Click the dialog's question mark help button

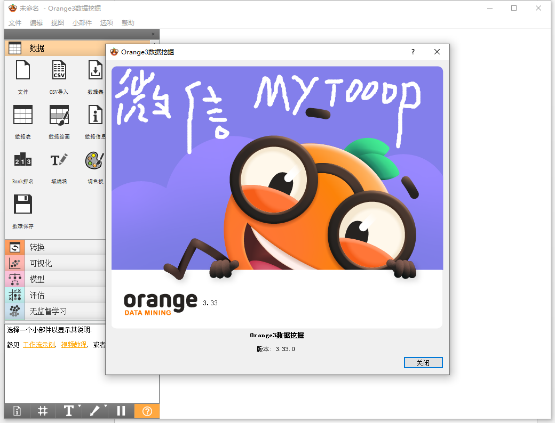pos(413,52)
